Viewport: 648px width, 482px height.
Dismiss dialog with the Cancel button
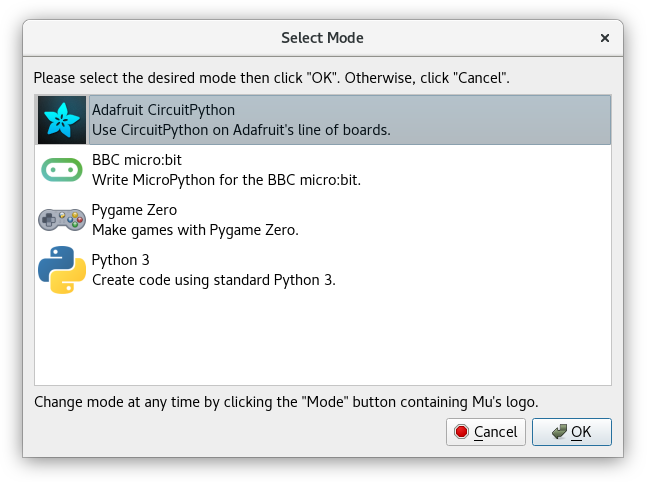(x=486, y=432)
